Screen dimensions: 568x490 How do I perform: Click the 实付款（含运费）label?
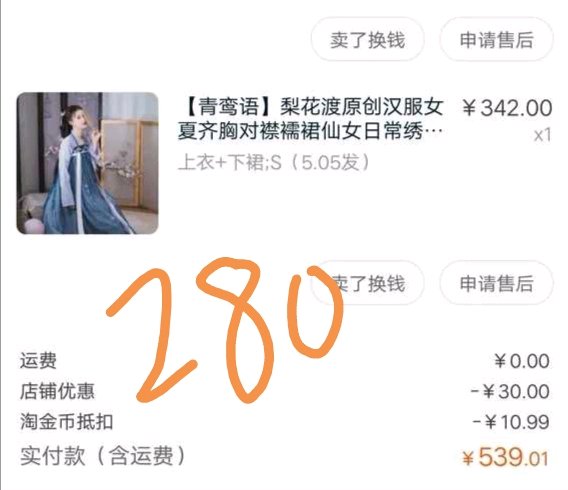point(103,456)
